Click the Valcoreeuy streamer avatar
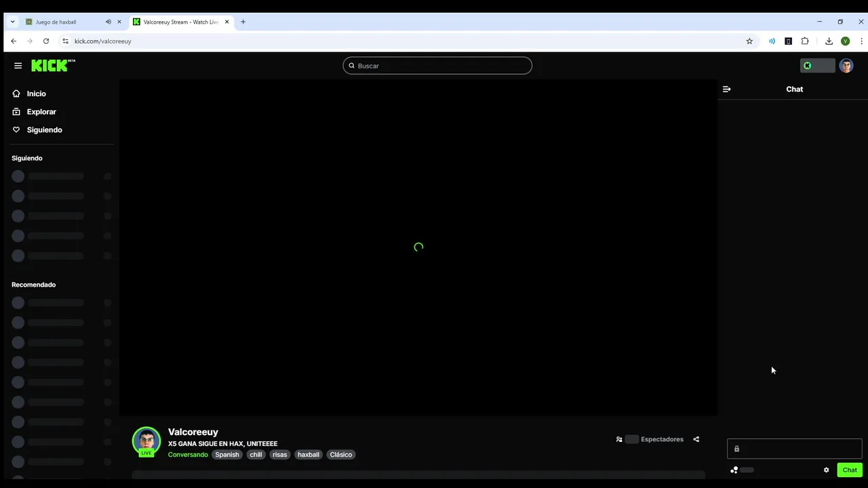 (x=146, y=441)
